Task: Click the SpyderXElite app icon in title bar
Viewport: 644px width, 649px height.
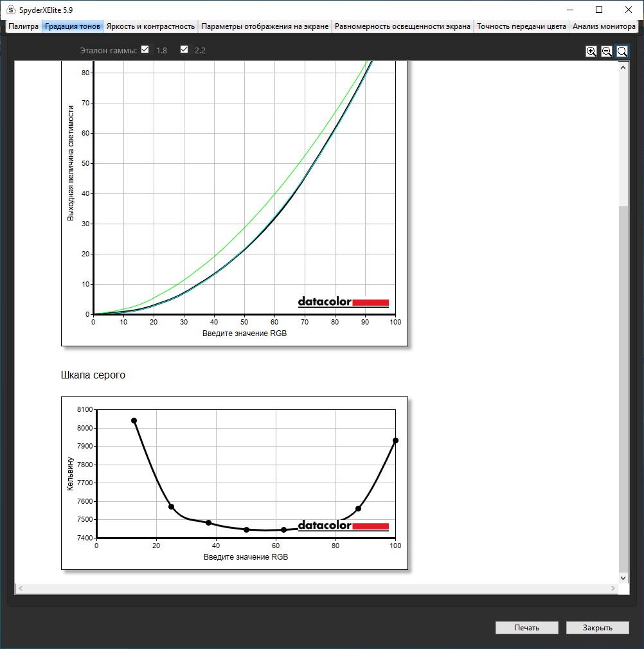Action: [11, 10]
